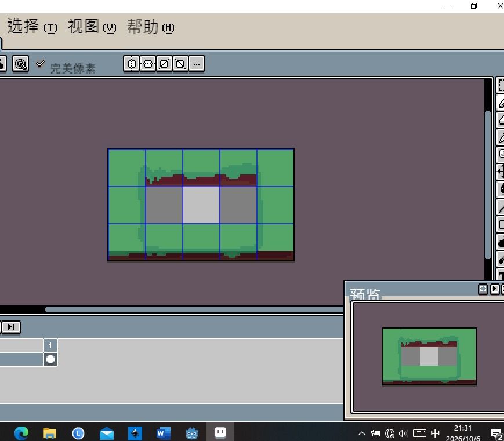Open the dynamics button beside 完美像素
The width and height of the screenshot is (504, 441).
click(20, 64)
